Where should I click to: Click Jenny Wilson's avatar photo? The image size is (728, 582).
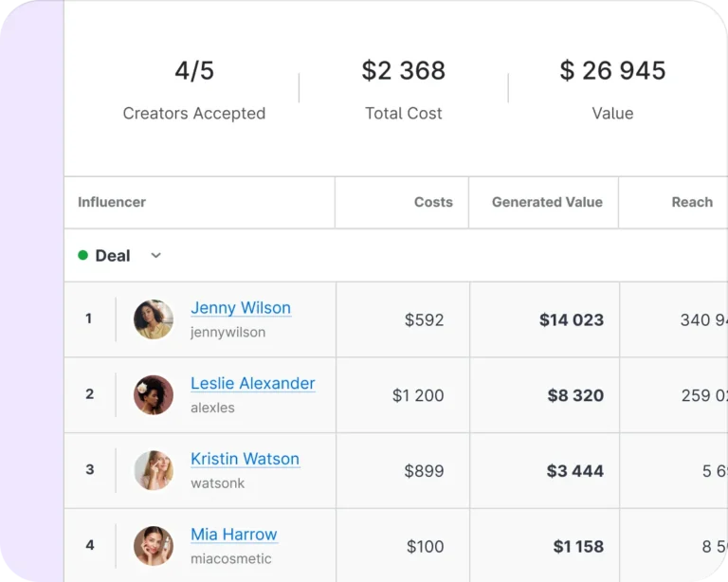pyautogui.click(x=154, y=319)
